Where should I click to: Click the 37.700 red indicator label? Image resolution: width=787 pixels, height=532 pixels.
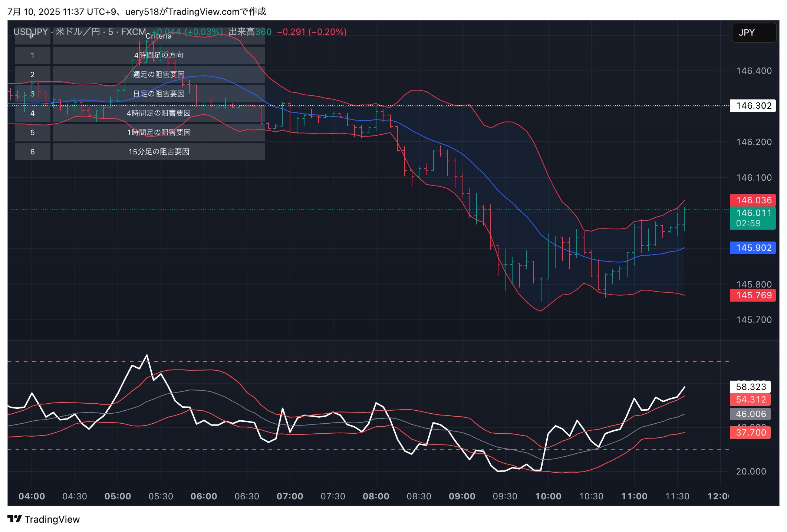click(750, 433)
